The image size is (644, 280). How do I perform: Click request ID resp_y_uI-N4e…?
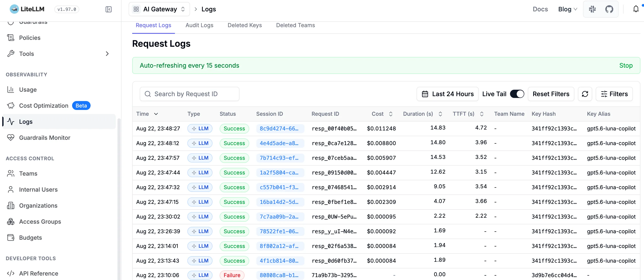click(x=334, y=231)
